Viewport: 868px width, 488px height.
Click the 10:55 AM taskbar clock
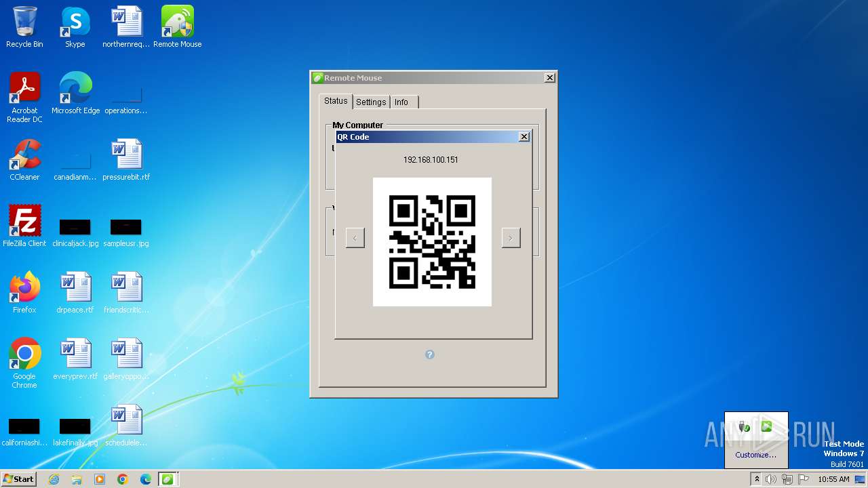(x=833, y=479)
